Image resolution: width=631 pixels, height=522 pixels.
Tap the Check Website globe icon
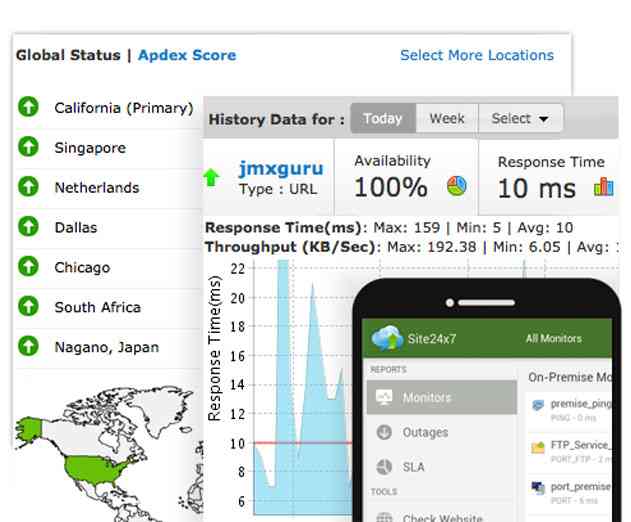pyautogui.click(x=384, y=517)
